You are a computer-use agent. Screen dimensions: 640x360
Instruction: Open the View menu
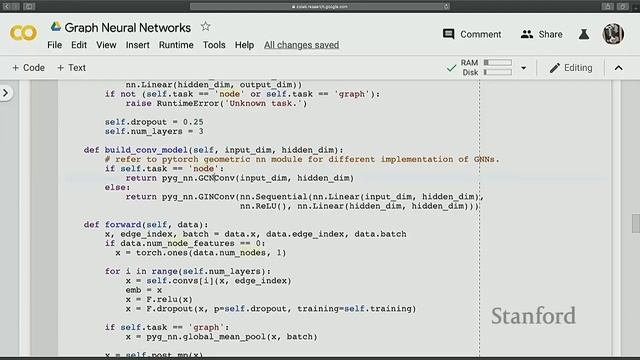pos(106,45)
